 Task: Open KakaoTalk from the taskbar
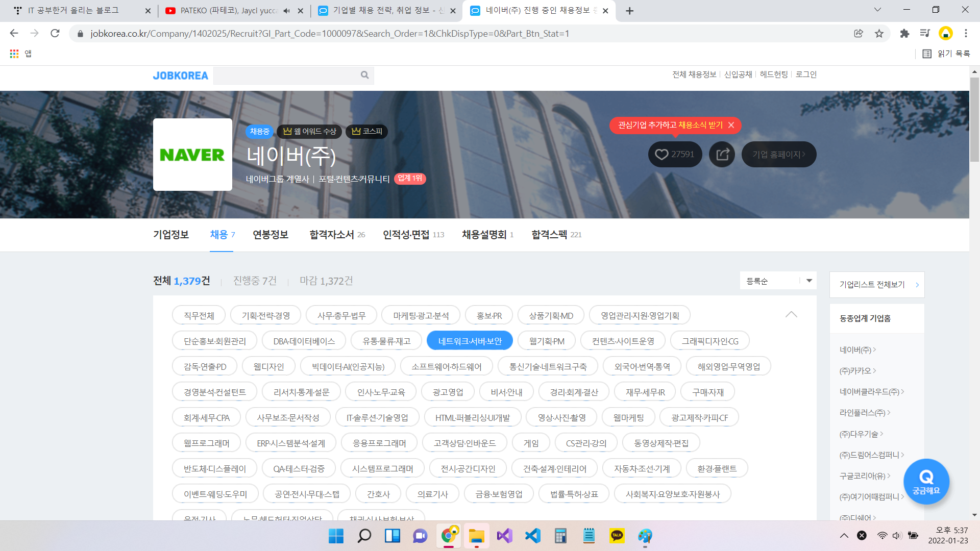(x=617, y=536)
